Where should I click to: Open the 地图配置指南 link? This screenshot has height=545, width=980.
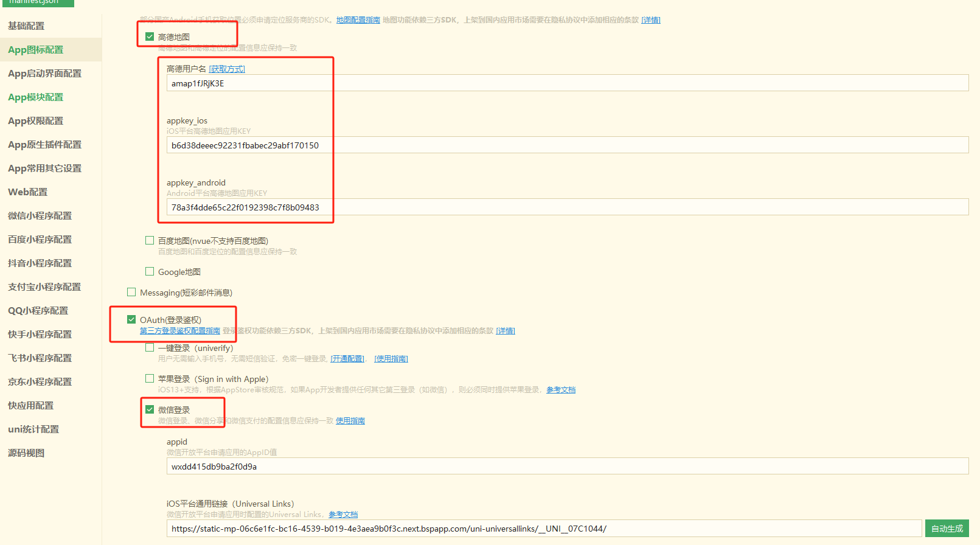click(358, 20)
